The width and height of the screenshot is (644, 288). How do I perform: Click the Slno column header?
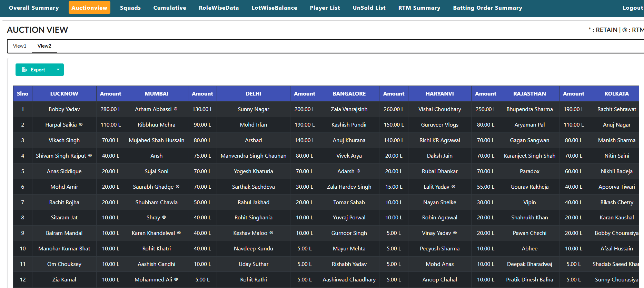23,93
